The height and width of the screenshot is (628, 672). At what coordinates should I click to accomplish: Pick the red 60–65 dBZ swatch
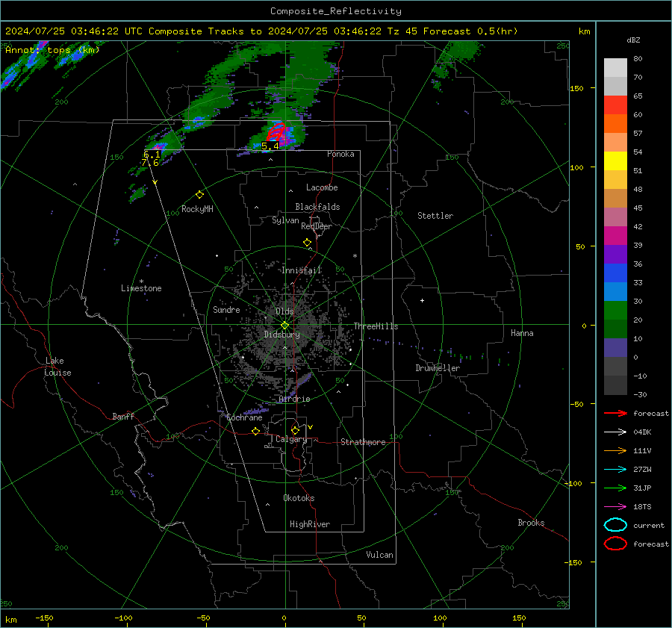pos(615,105)
